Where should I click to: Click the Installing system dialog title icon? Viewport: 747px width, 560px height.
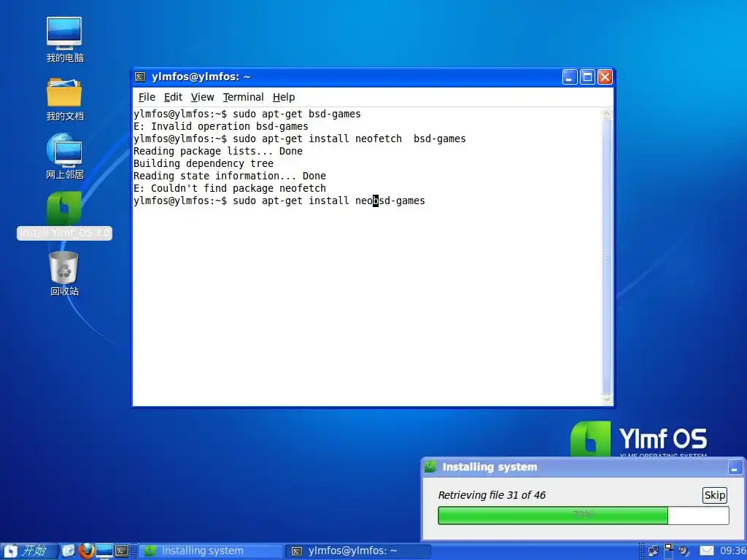coord(430,467)
